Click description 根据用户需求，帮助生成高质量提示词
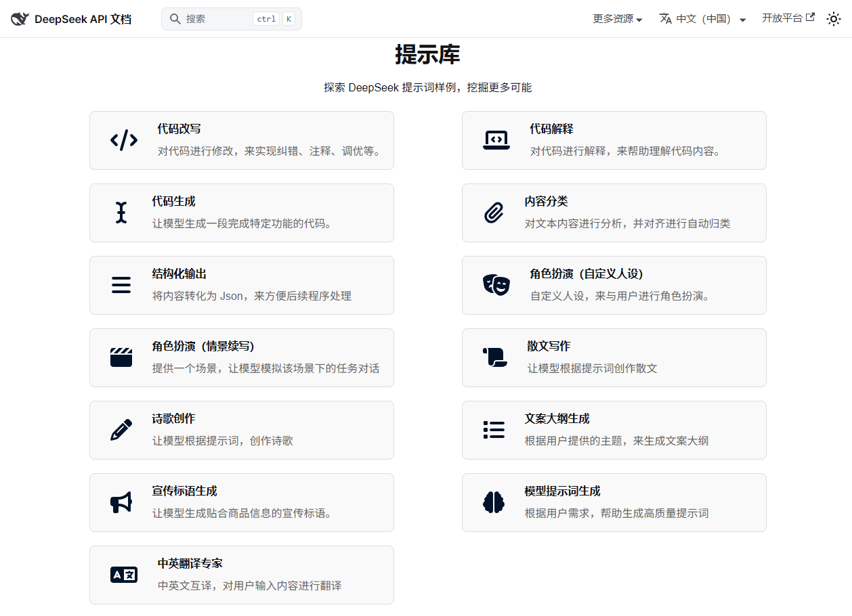This screenshot has width=852, height=616. (x=616, y=513)
